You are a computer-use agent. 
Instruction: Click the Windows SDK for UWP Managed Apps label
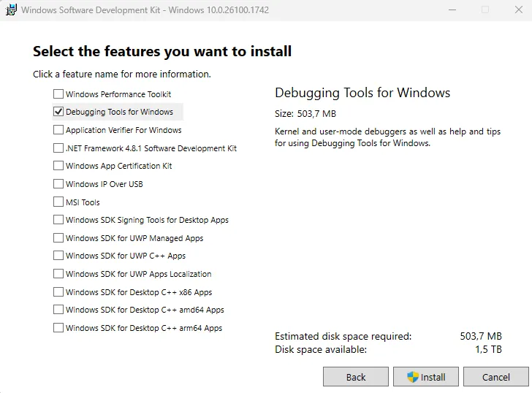tap(134, 238)
